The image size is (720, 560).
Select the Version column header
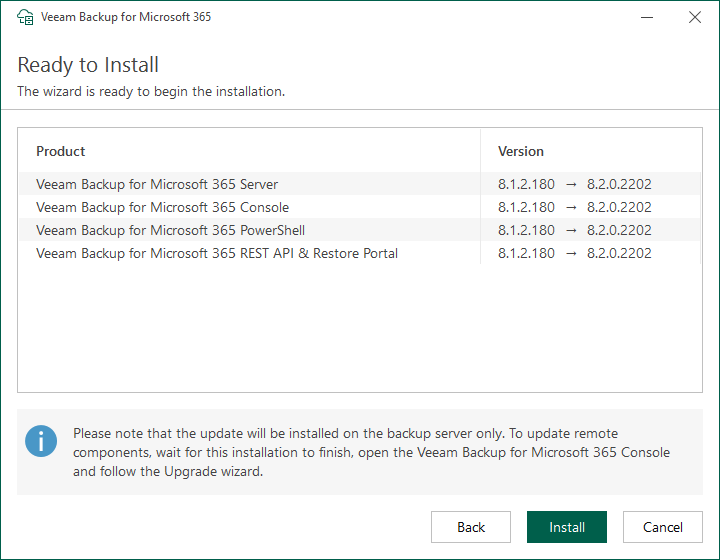pos(521,151)
